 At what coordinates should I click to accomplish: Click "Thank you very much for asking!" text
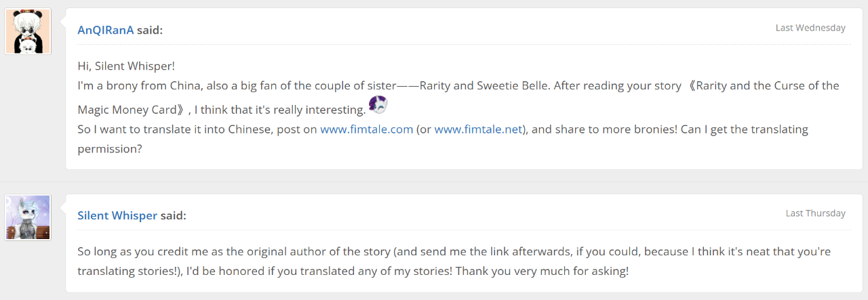tap(544, 272)
